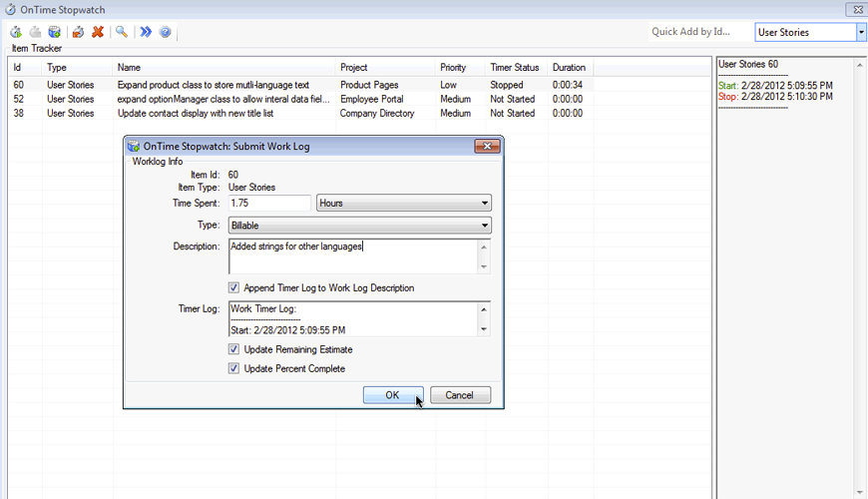Image resolution: width=868 pixels, height=499 pixels.
Task: Click the greyed-out stop timer icon
Action: point(36,32)
